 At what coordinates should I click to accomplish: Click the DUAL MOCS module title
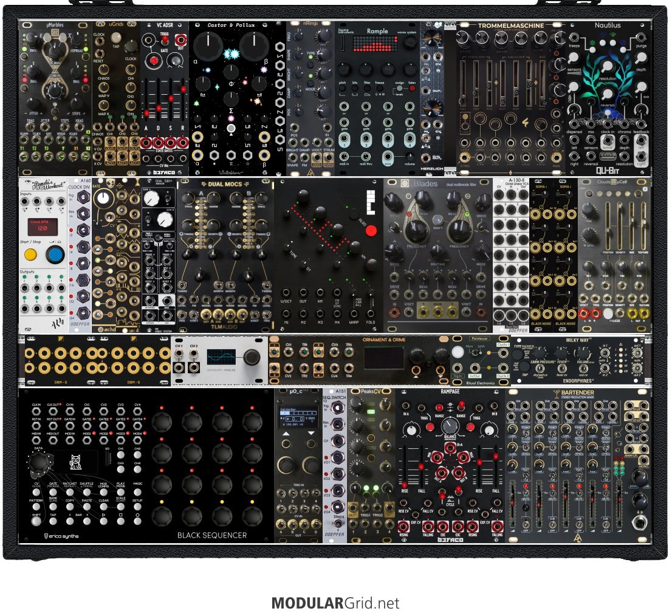click(225, 184)
